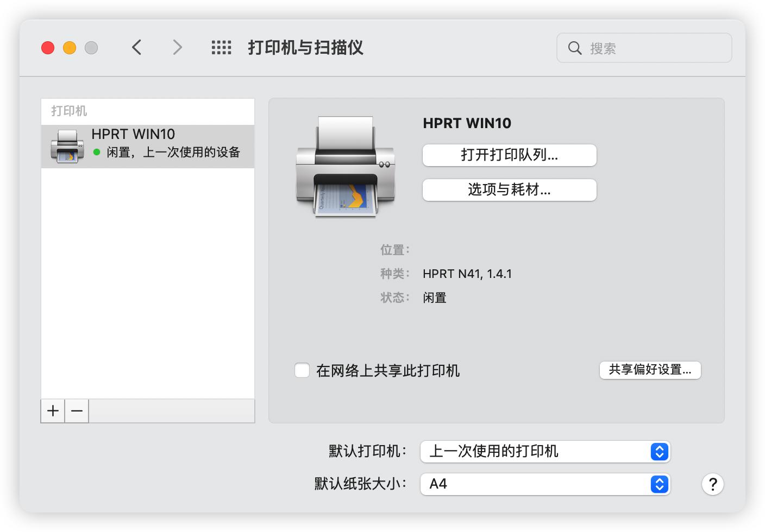This screenshot has width=765, height=532.
Task: Open 选项与耗材 dialog
Action: click(509, 190)
